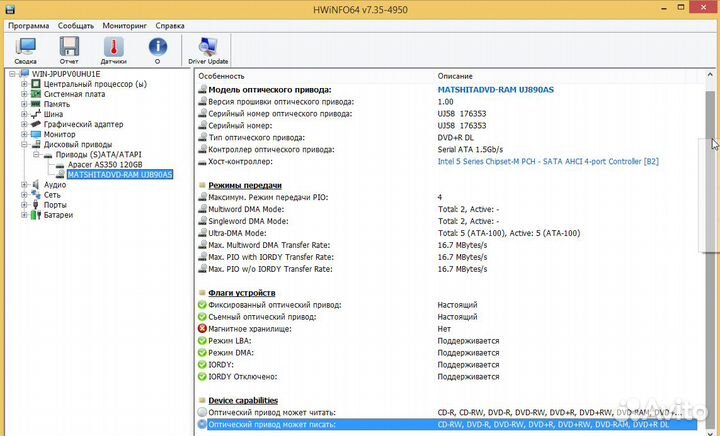The image size is (720, 436).
Task: Collapse the Дисковый приводы node
Action: [24, 145]
